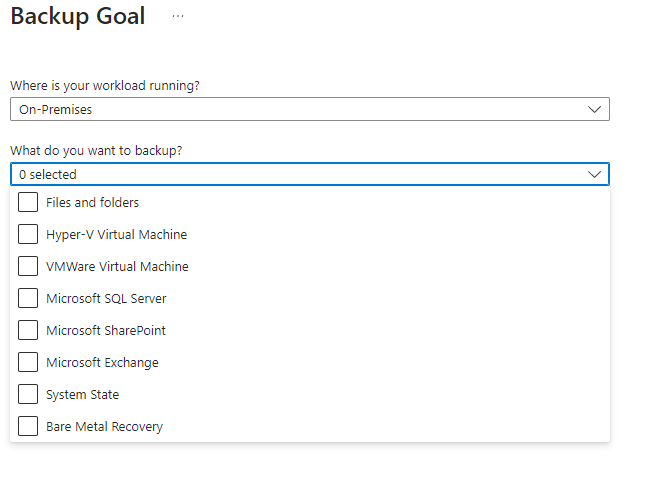Select the Microsoft SQL Server checkbox
This screenshot has height=485, width=653.
(28, 298)
